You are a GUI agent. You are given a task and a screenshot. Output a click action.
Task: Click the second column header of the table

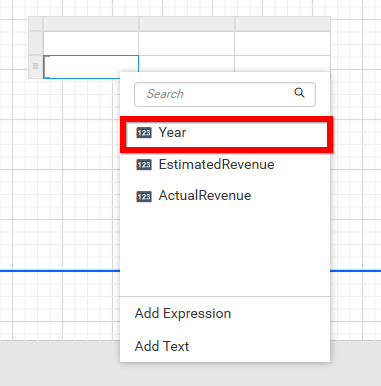[x=187, y=24]
